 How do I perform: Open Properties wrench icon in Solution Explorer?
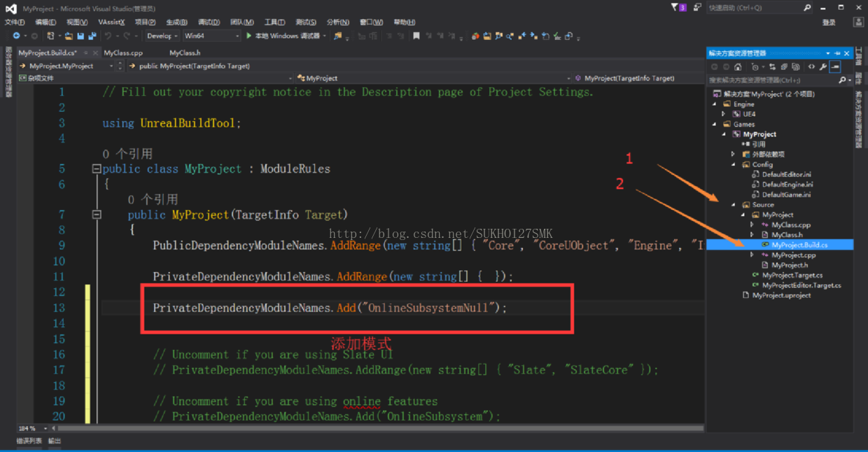tap(823, 67)
